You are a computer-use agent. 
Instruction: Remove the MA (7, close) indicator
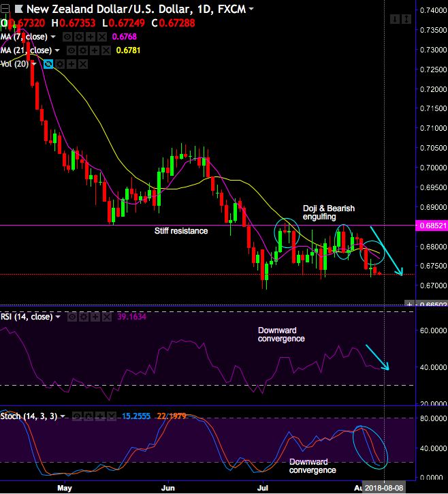(x=102, y=37)
